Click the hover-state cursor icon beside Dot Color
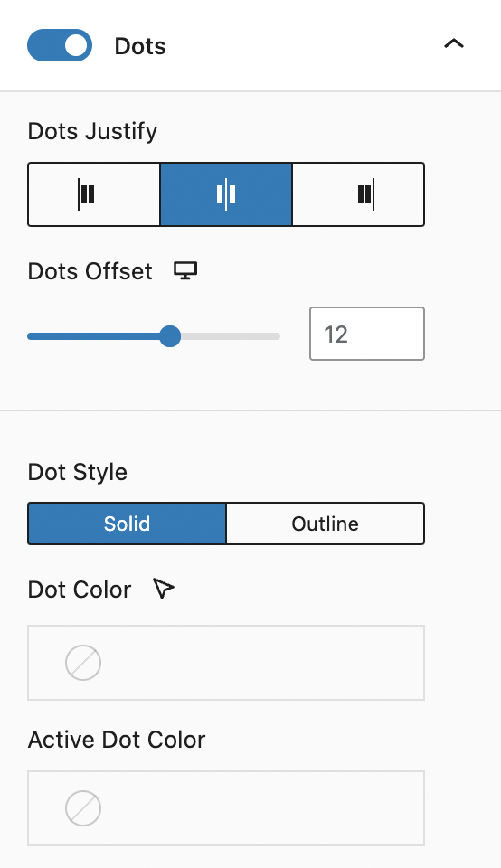501x868 pixels. coord(164,589)
